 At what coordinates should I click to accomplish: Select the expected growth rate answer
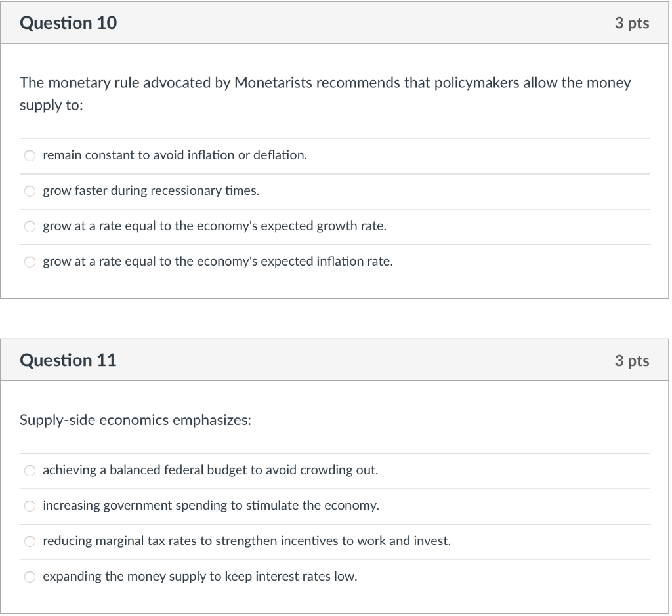coord(30,226)
